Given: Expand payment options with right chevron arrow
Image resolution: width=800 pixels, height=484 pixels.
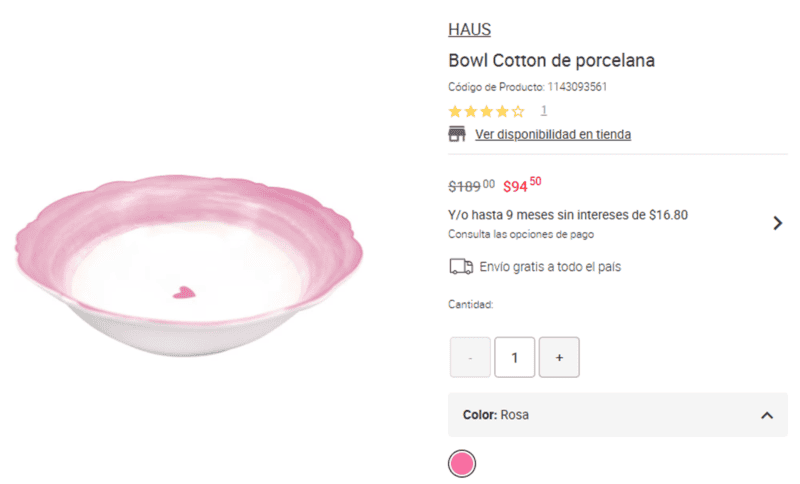Looking at the screenshot, I should click(778, 223).
